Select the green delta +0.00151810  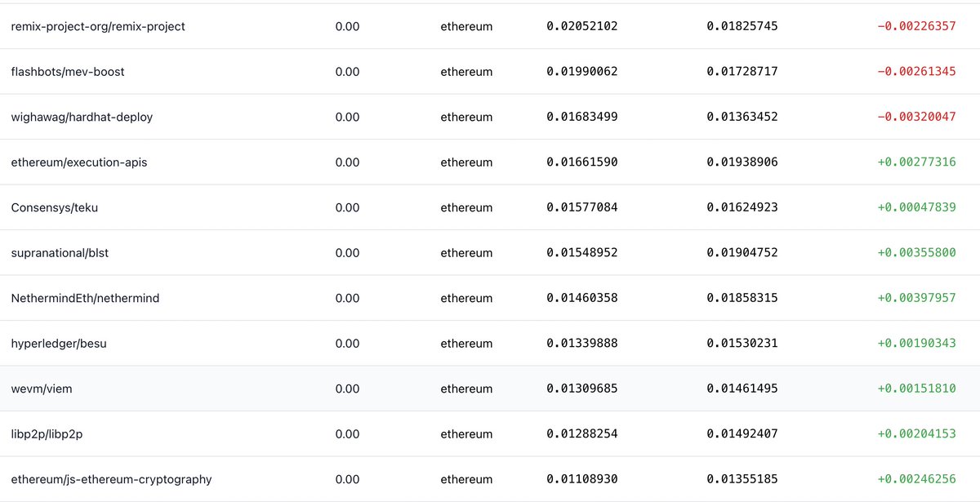coord(916,389)
